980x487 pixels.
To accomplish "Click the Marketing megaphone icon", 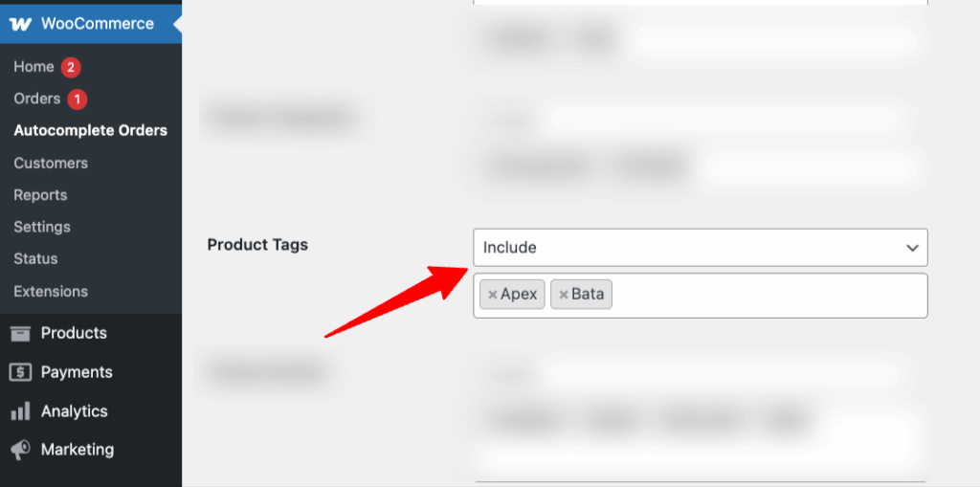I will coord(20,450).
